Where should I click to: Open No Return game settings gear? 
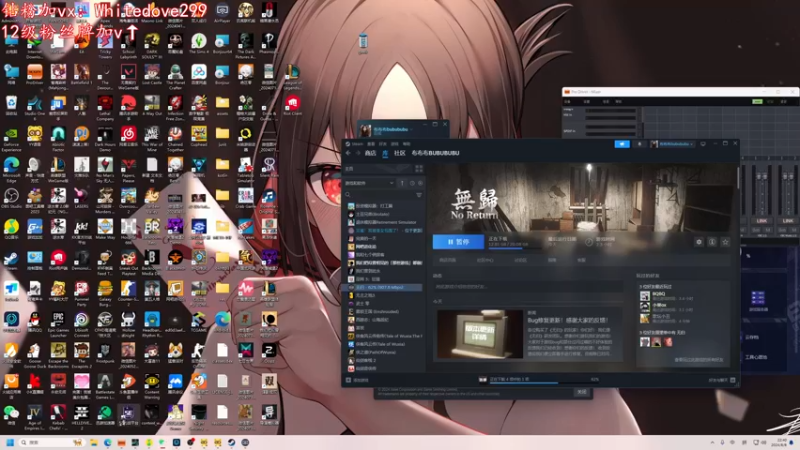[699, 242]
